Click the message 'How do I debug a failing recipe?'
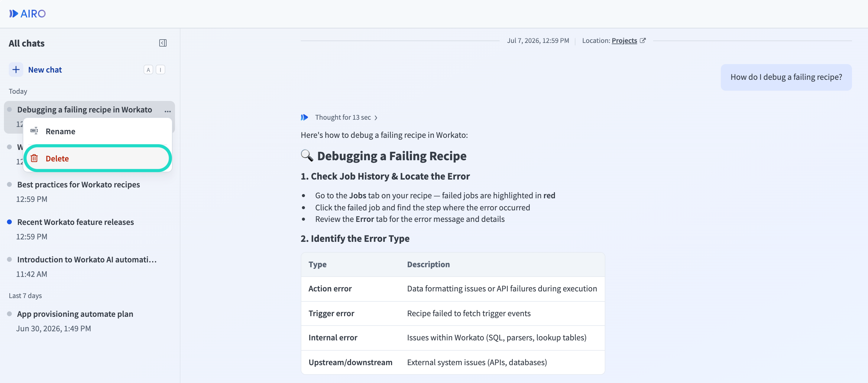Image resolution: width=868 pixels, height=383 pixels. click(x=786, y=77)
